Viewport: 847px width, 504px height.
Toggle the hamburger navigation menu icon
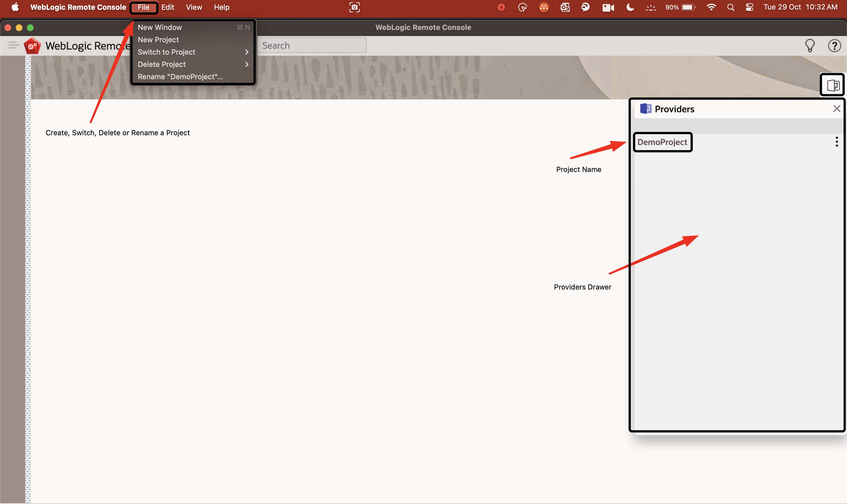[x=14, y=45]
